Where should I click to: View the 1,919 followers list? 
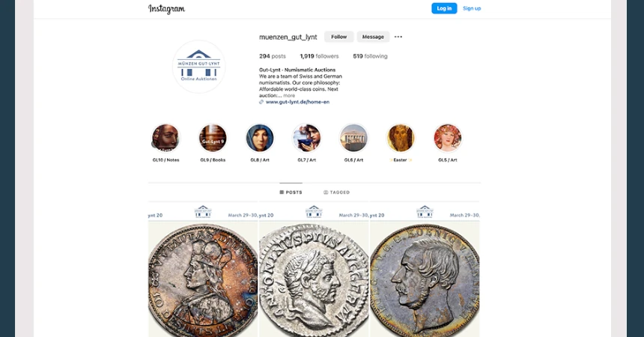319,56
